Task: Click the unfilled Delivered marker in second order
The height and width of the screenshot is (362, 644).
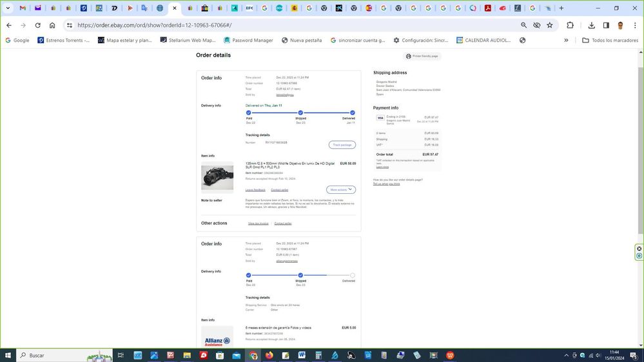Action: pos(353,276)
